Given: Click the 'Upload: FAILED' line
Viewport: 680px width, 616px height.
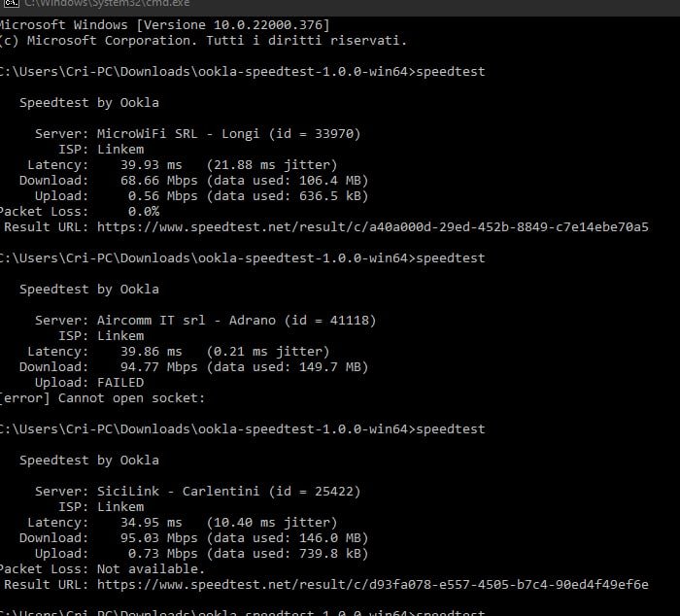Looking at the screenshot, I should (x=89, y=383).
